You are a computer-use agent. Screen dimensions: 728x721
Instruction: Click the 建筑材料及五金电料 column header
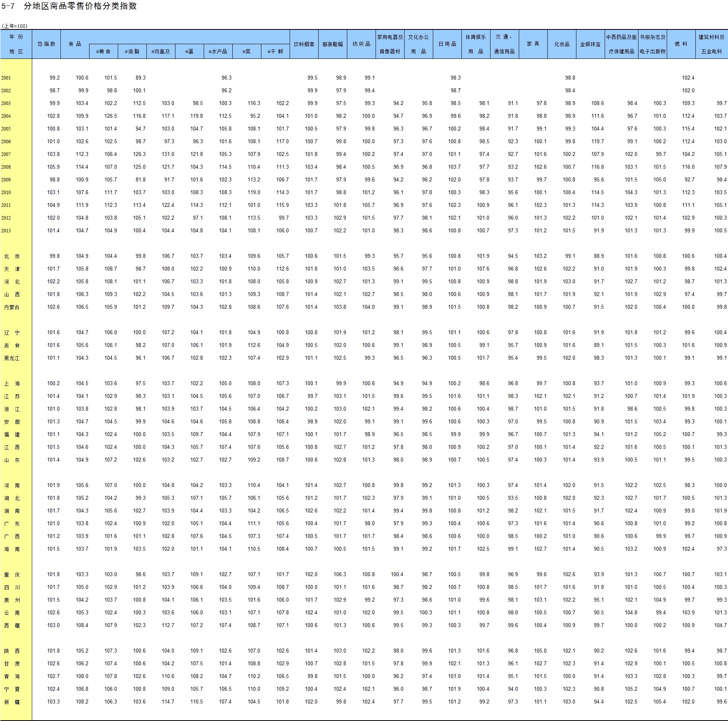point(712,44)
